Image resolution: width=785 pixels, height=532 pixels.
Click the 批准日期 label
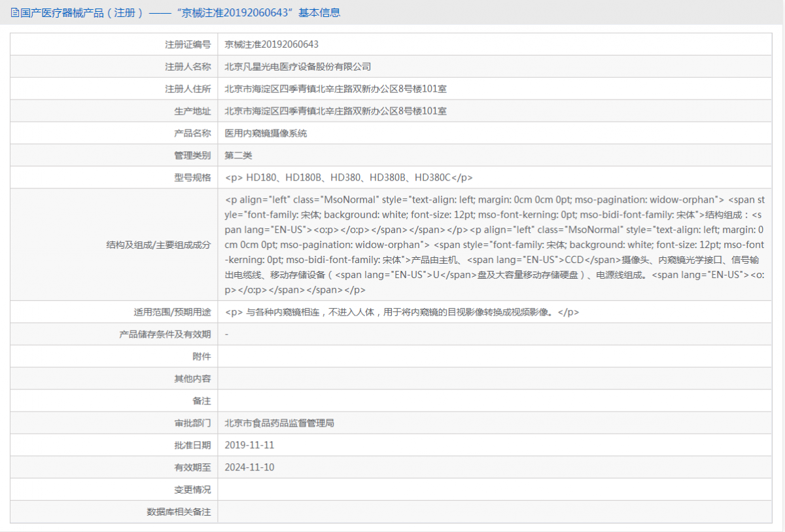(192, 446)
